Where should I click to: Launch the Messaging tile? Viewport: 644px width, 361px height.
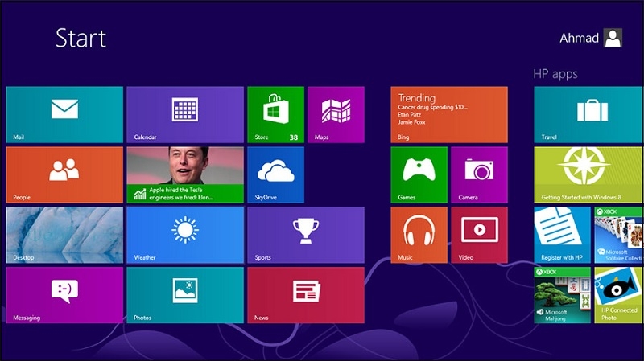tap(64, 295)
